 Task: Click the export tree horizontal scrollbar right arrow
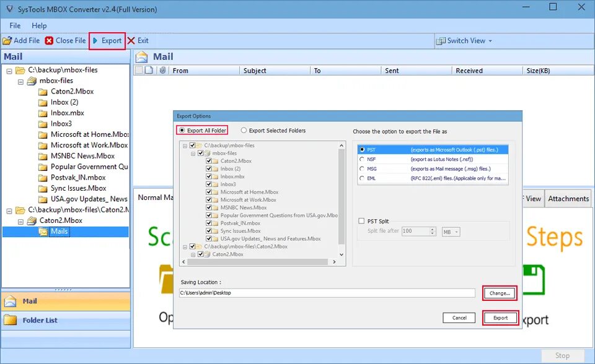[x=334, y=262]
